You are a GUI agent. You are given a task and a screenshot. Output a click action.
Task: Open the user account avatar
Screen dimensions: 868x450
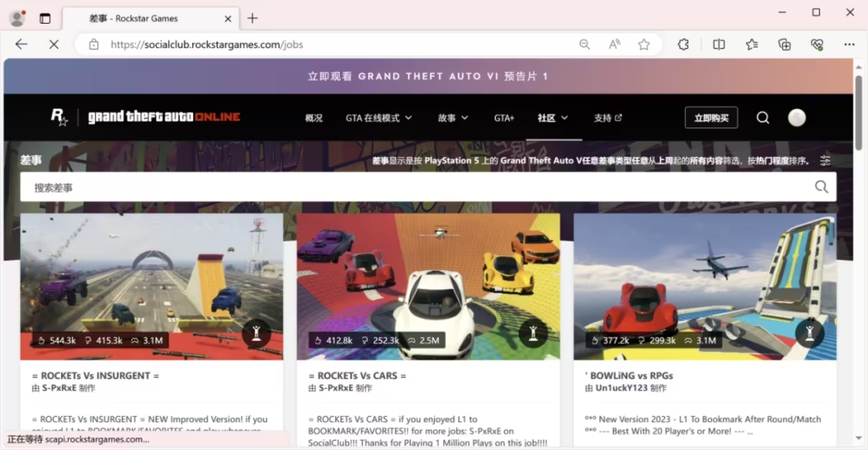[797, 117]
